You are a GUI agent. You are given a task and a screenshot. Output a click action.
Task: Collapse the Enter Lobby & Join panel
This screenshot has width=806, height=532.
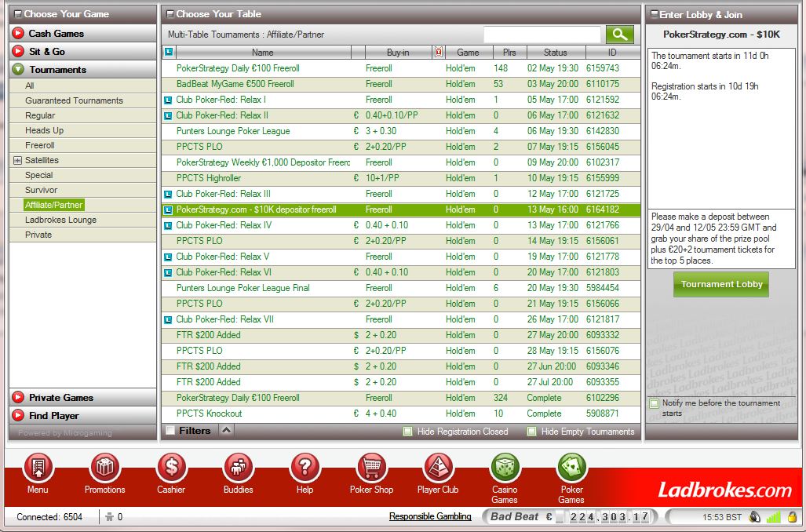654,14
